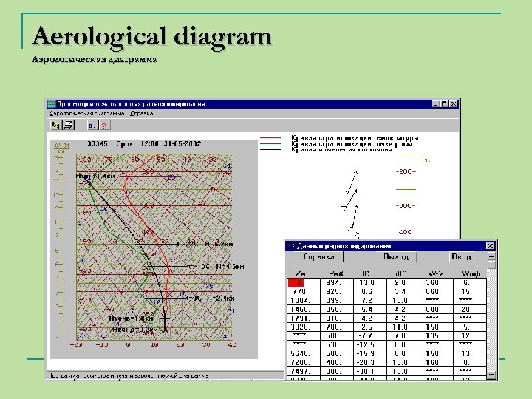532x399 pixels.
Task: Print the diagram using the printer toolbar icon
Action: [x=68, y=125]
